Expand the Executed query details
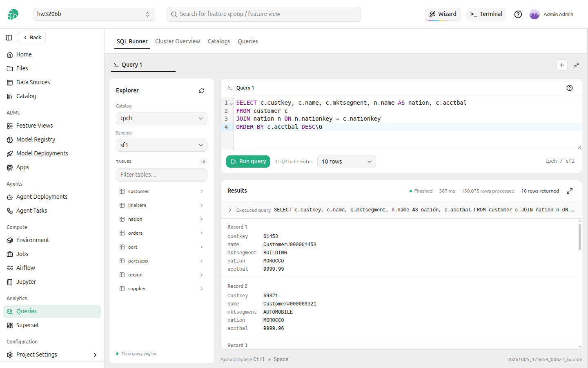Image resolution: width=588 pixels, height=368 pixels. coord(230,210)
